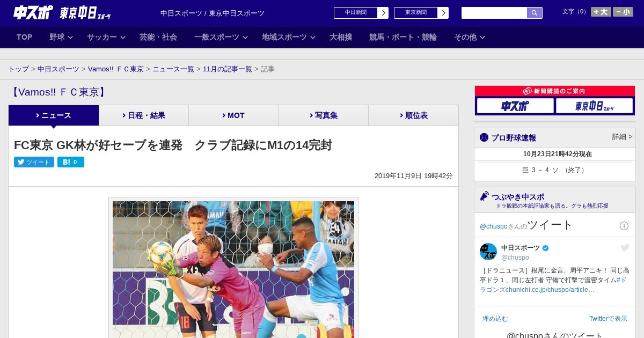Screen dimensions: 644x338
Task: Expand the 地域スポーツ menu
Action: point(289,37)
